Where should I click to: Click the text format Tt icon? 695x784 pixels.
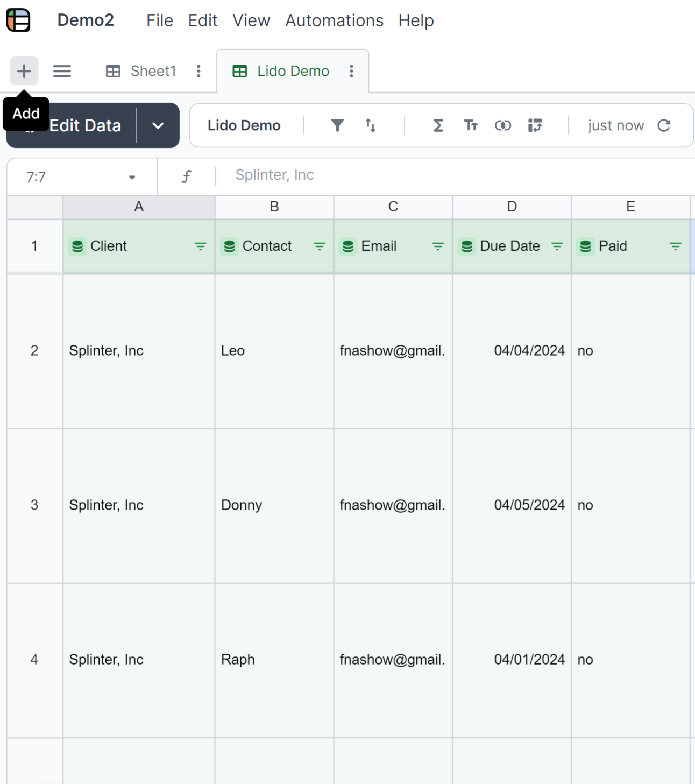coord(471,125)
